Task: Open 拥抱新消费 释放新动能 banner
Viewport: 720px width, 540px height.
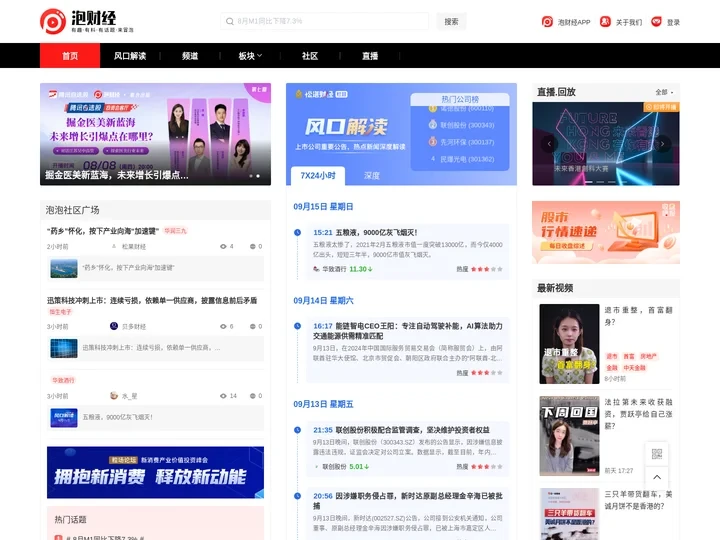Action: (x=155, y=472)
